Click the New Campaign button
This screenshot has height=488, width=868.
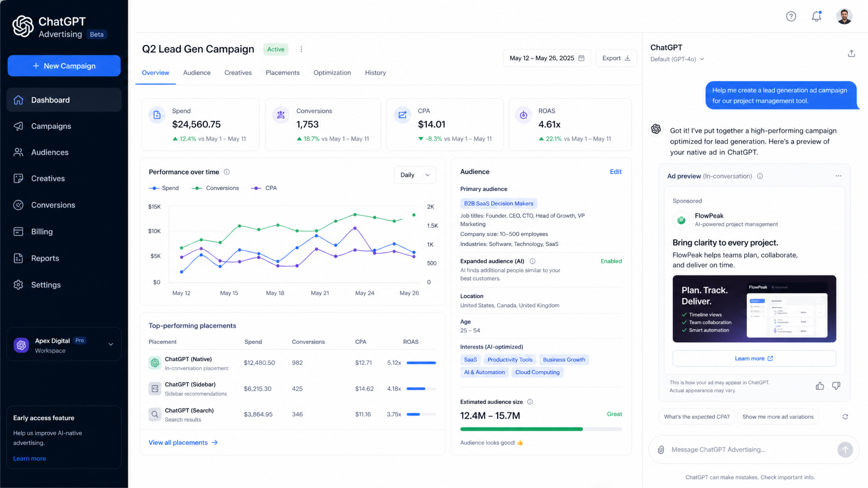[x=64, y=66]
